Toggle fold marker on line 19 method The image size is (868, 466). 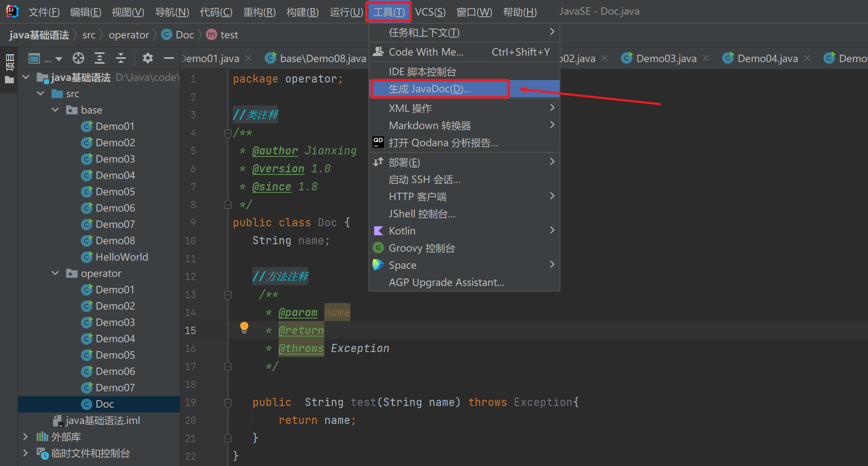(228, 403)
